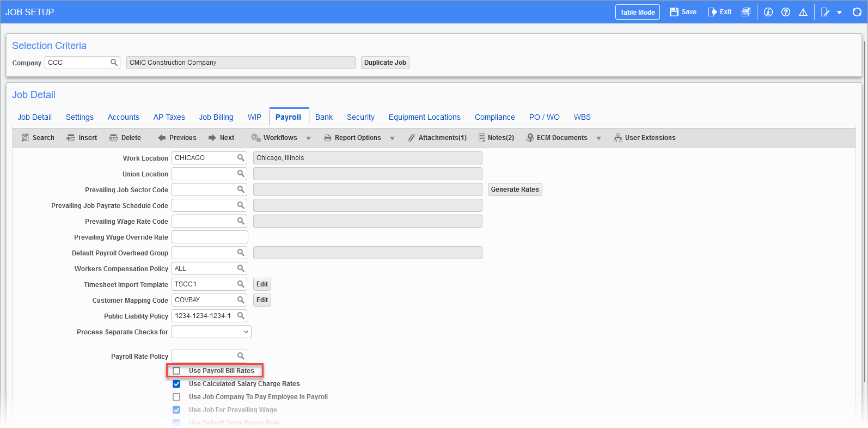
Task: Open the help question mark icon
Action: tap(786, 12)
